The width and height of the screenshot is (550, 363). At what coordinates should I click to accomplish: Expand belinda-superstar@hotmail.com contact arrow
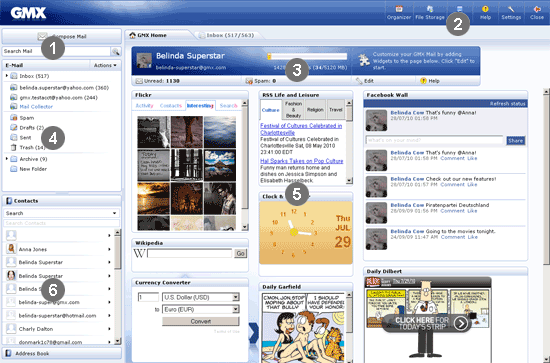click(x=109, y=316)
